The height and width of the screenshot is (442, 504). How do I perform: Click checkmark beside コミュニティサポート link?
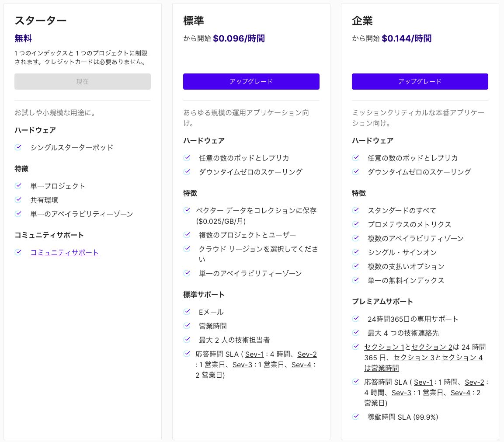(18, 252)
